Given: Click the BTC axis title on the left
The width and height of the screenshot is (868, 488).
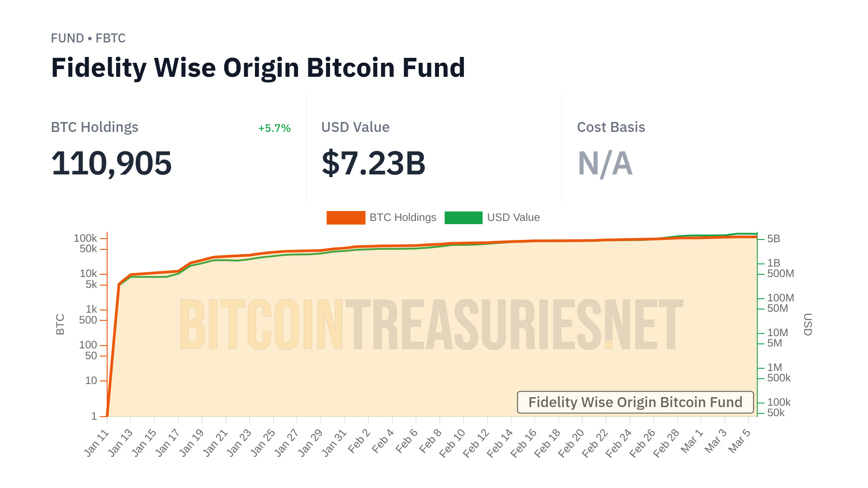Looking at the screenshot, I should click(x=60, y=324).
